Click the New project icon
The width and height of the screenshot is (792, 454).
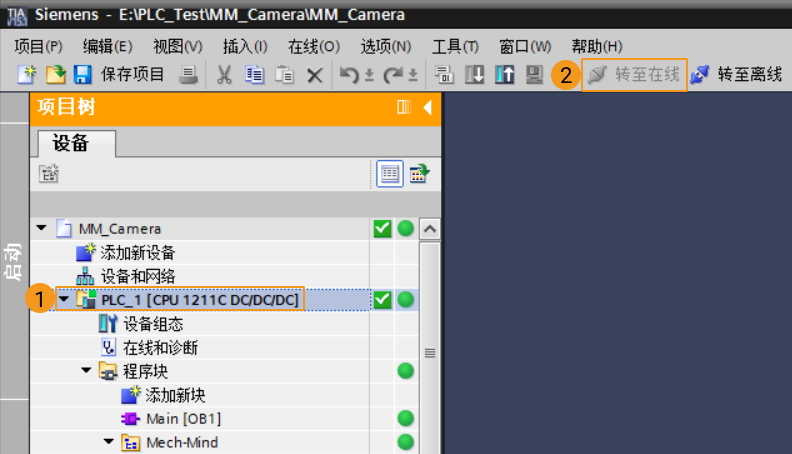tap(27, 75)
